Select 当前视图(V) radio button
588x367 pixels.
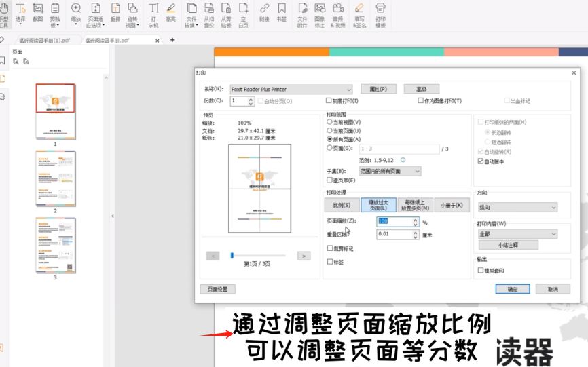point(329,121)
